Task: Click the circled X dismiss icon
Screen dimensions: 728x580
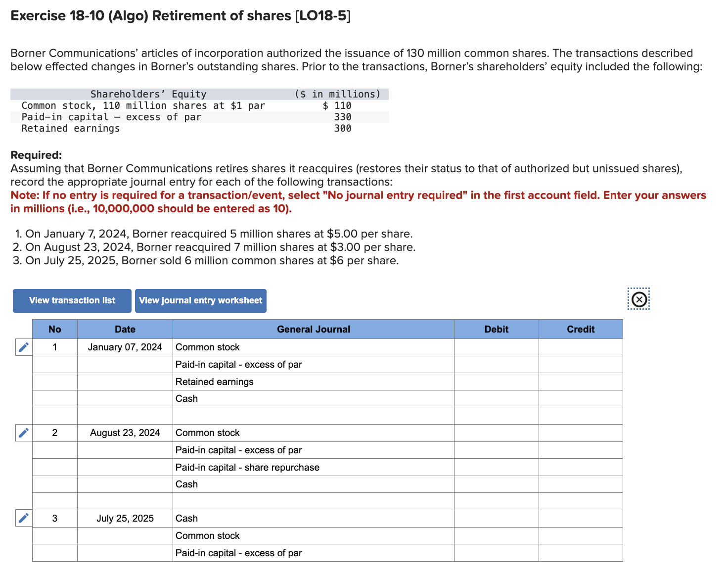Action: [x=638, y=299]
